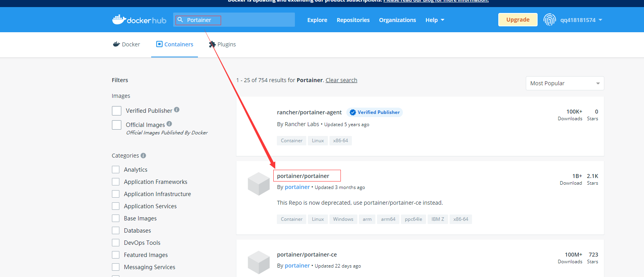This screenshot has height=277, width=644.
Task: Click the Docker tab whale icon
Action: pos(116,44)
